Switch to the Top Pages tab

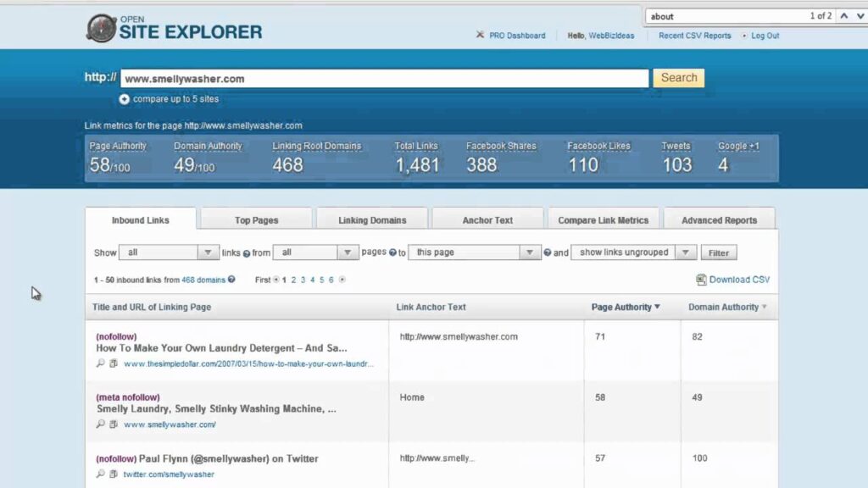[256, 220]
